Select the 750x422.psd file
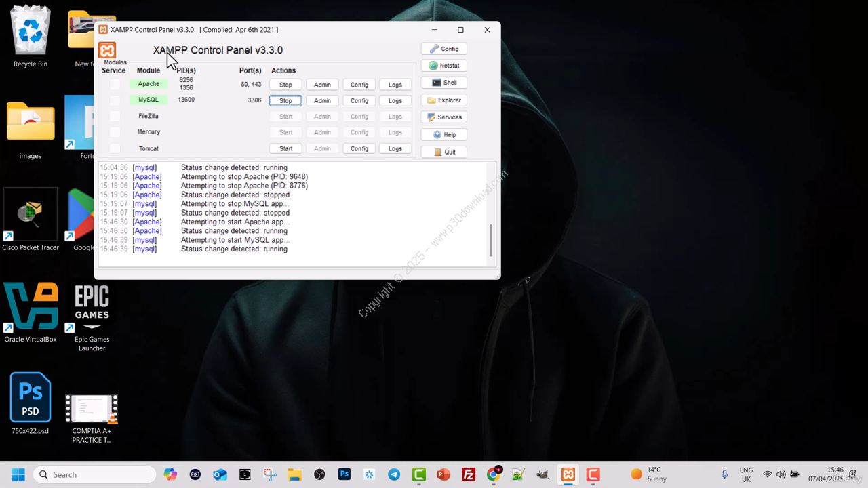The image size is (868, 488). pyautogui.click(x=31, y=403)
